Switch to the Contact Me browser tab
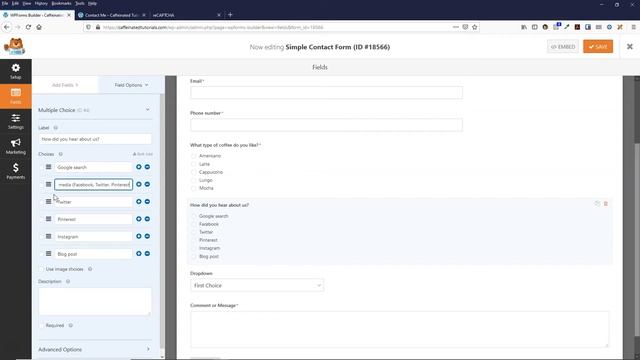Image resolution: width=640 pixels, height=360 pixels. (111, 15)
